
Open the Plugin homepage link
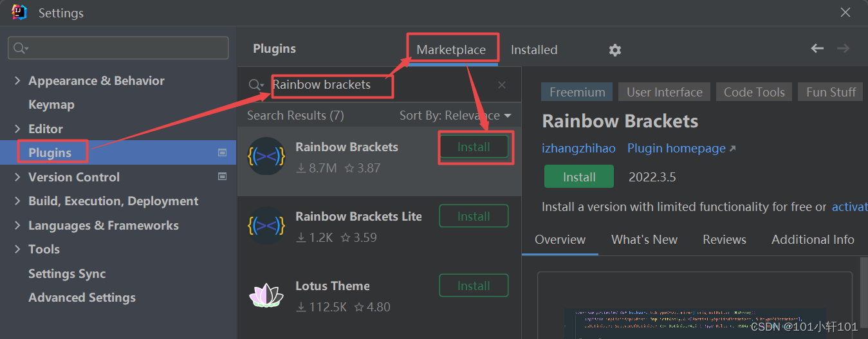pos(681,149)
